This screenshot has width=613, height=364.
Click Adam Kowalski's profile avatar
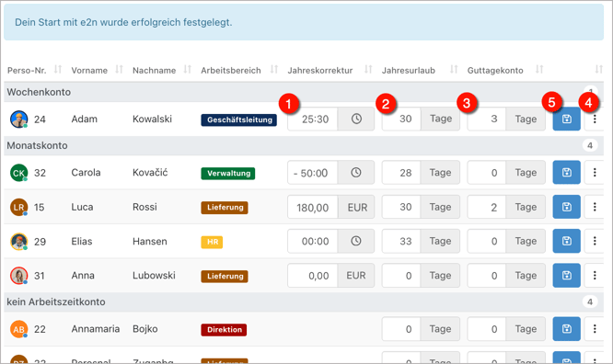tap(18, 119)
